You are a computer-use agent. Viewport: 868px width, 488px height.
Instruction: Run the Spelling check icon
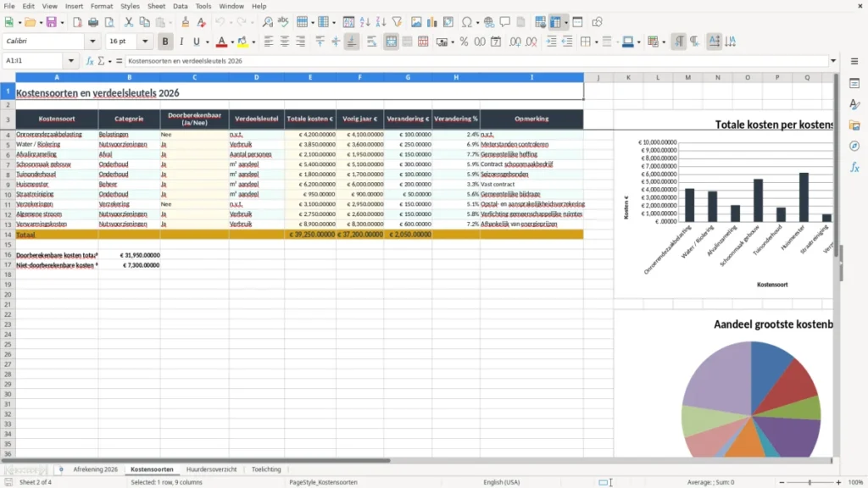click(x=283, y=22)
